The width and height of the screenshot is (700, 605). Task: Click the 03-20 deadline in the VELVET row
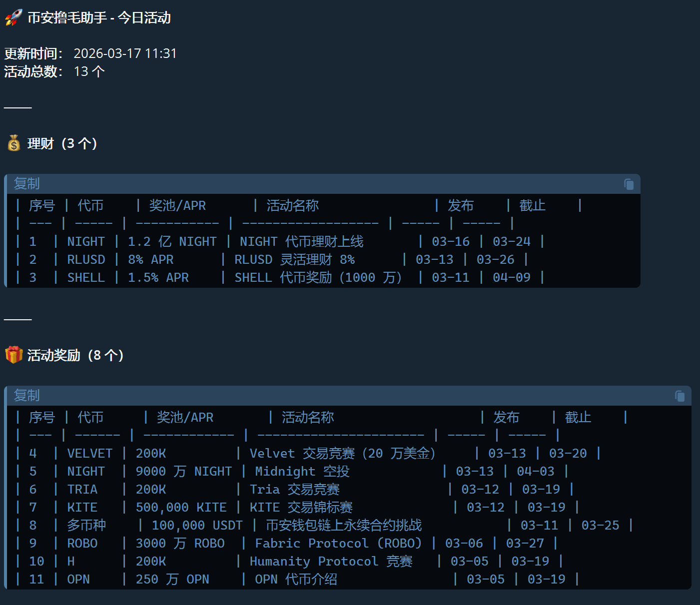click(x=568, y=454)
